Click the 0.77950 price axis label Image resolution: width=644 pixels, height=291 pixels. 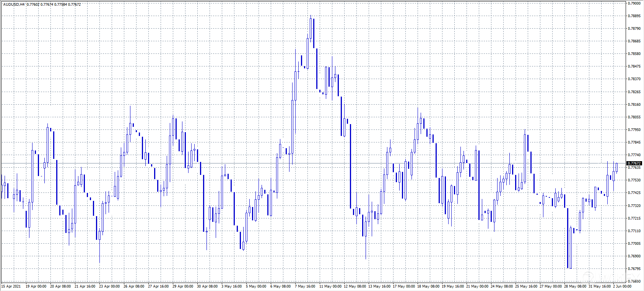(634, 130)
